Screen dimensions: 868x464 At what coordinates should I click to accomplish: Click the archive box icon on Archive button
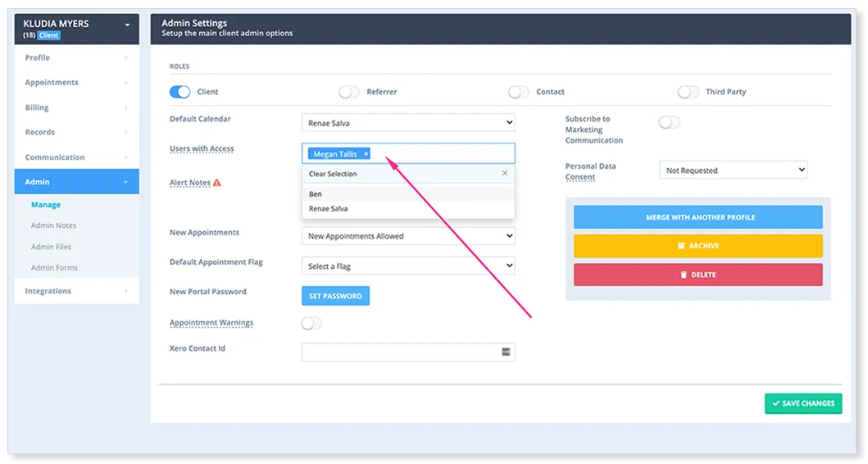(x=681, y=246)
